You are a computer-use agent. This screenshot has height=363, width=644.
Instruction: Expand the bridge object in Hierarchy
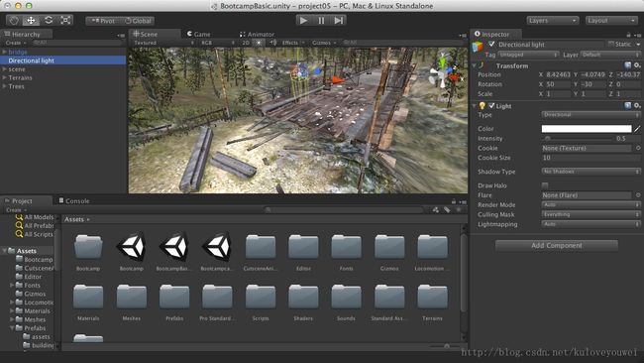click(x=4, y=52)
